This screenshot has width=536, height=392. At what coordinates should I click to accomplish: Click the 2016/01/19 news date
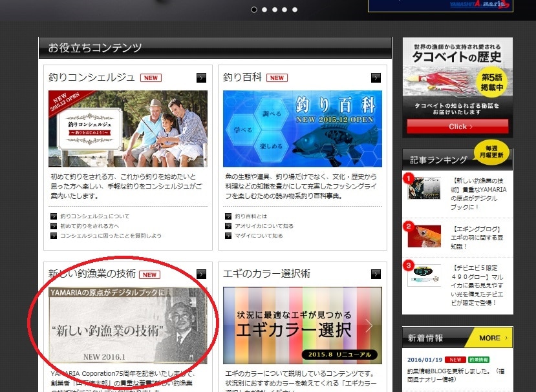(x=425, y=360)
